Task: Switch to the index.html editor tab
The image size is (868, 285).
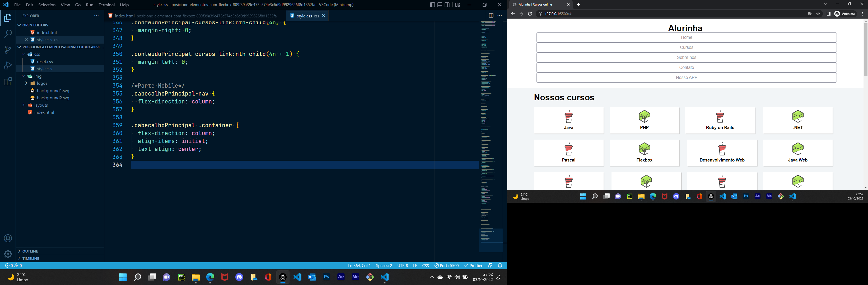Action: tap(195, 16)
